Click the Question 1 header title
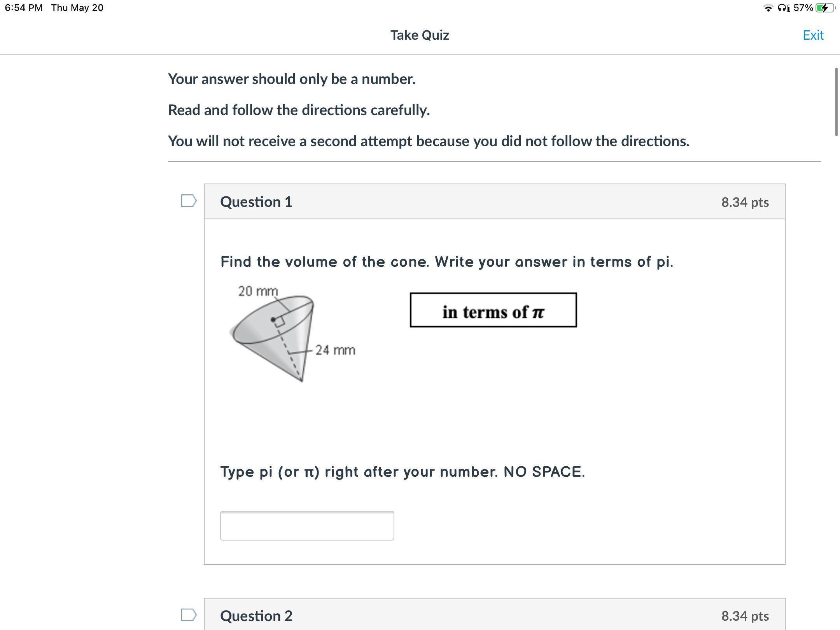Viewport: 840px width, 630px height. click(x=256, y=202)
